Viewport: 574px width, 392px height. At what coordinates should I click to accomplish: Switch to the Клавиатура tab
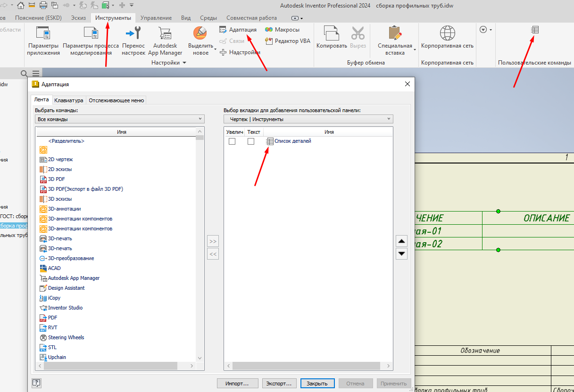[69, 100]
